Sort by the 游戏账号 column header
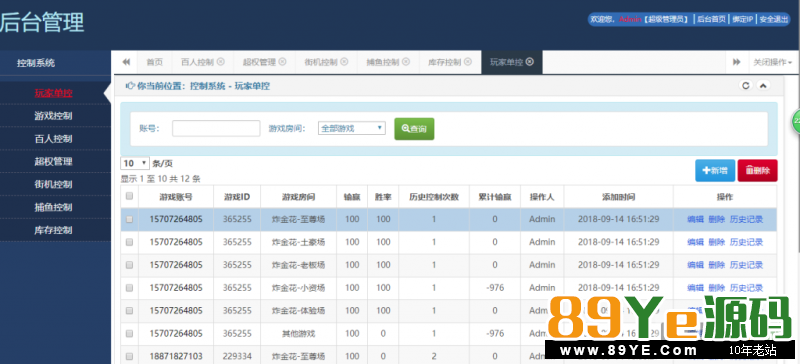 point(176,197)
